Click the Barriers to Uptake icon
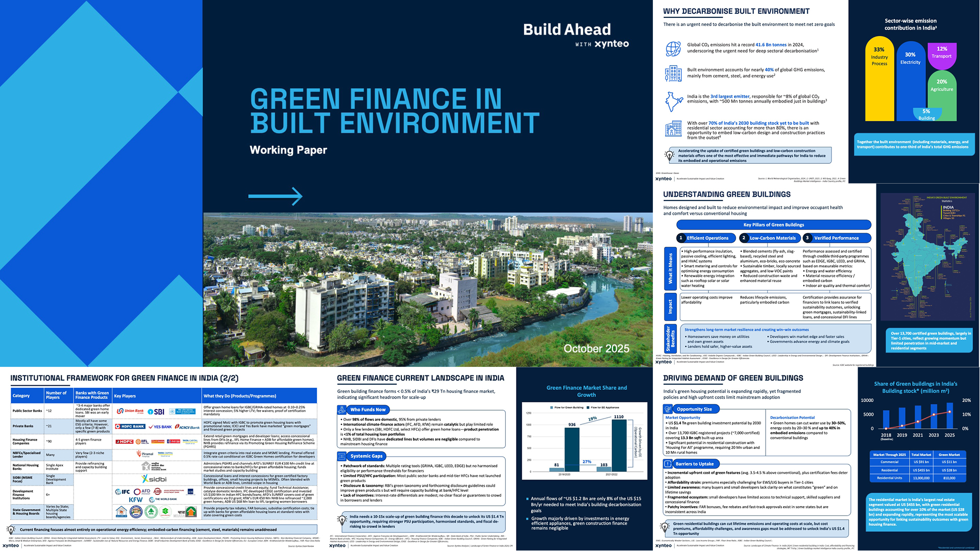This screenshot has width=980, height=551. click(x=668, y=464)
